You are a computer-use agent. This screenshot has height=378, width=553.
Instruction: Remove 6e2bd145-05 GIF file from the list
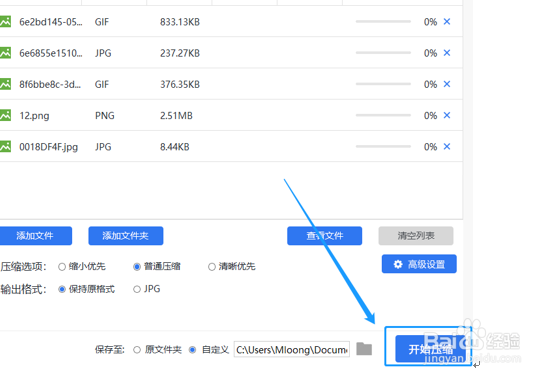[447, 22]
